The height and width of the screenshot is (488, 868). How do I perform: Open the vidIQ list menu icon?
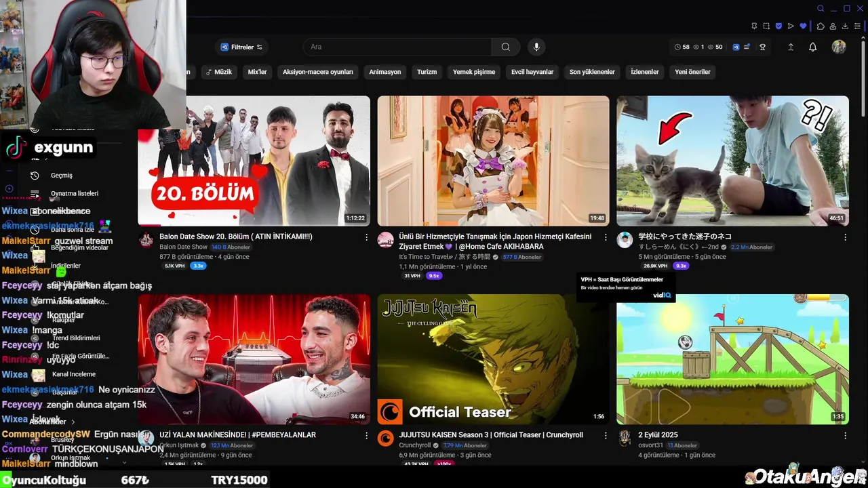click(x=747, y=47)
